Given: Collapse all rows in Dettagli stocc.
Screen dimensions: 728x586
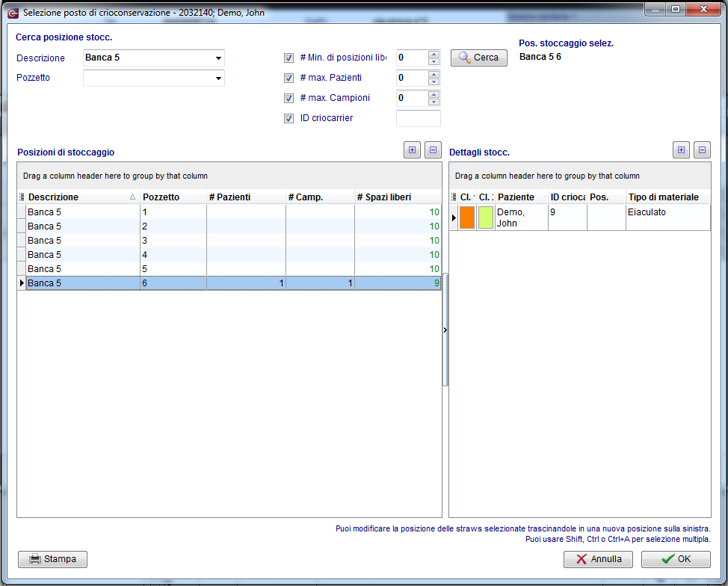Looking at the screenshot, I should point(702,150).
